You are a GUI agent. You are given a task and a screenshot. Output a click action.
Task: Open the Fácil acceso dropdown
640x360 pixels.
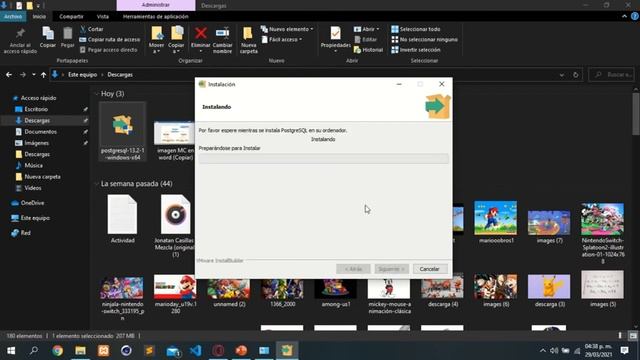click(282, 40)
